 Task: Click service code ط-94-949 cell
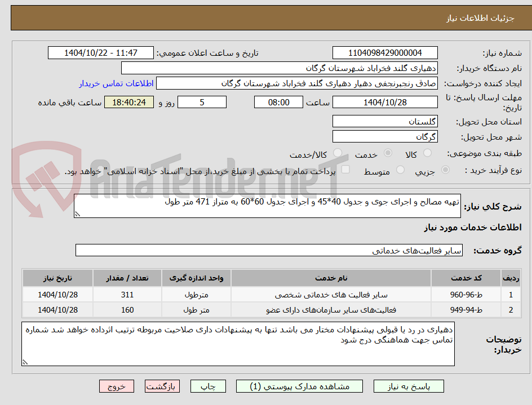pyautogui.click(x=466, y=310)
